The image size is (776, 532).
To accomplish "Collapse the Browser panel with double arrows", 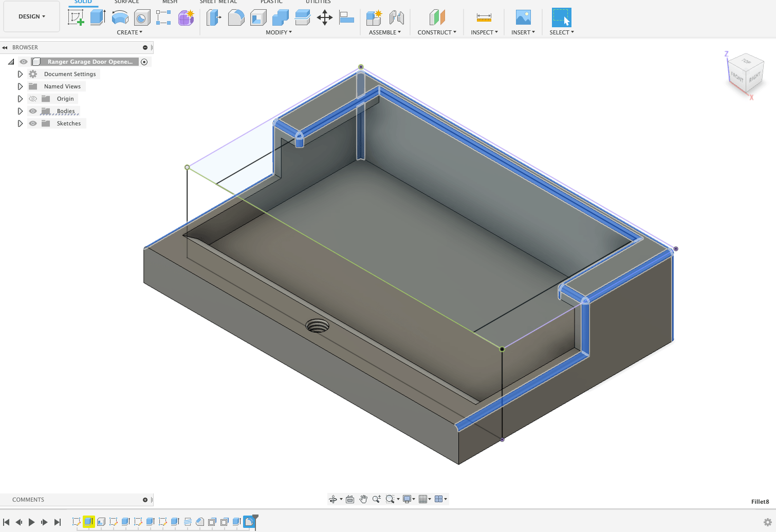I will point(5,47).
